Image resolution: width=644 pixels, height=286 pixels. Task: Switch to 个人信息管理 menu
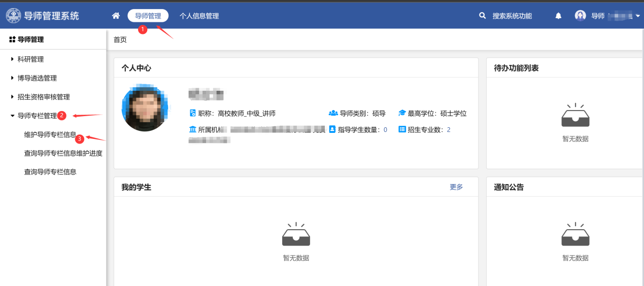199,16
